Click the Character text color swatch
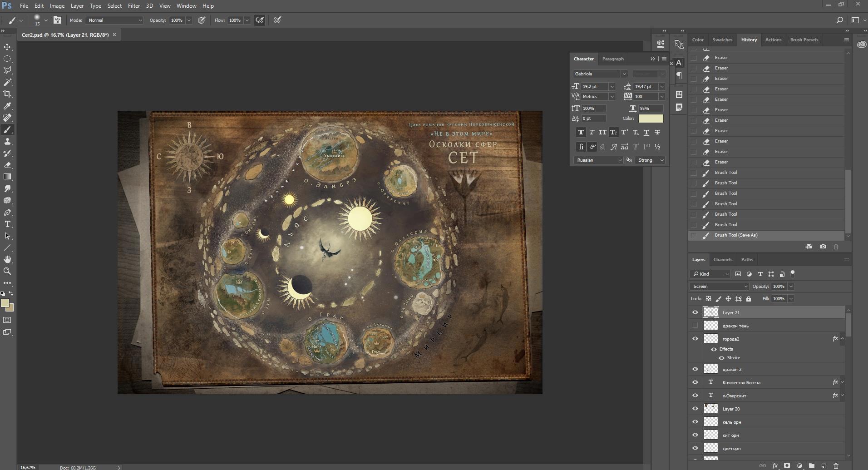The height and width of the screenshot is (470, 868). click(x=651, y=119)
